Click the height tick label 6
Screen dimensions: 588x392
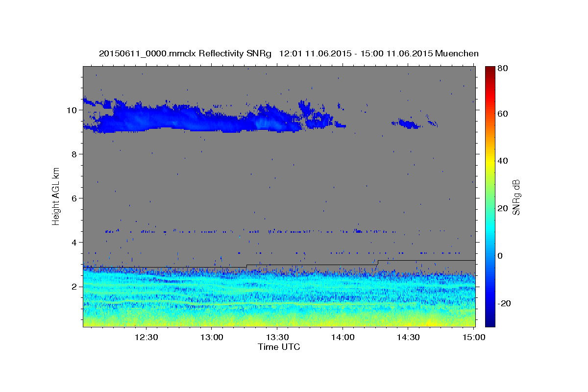(75, 198)
